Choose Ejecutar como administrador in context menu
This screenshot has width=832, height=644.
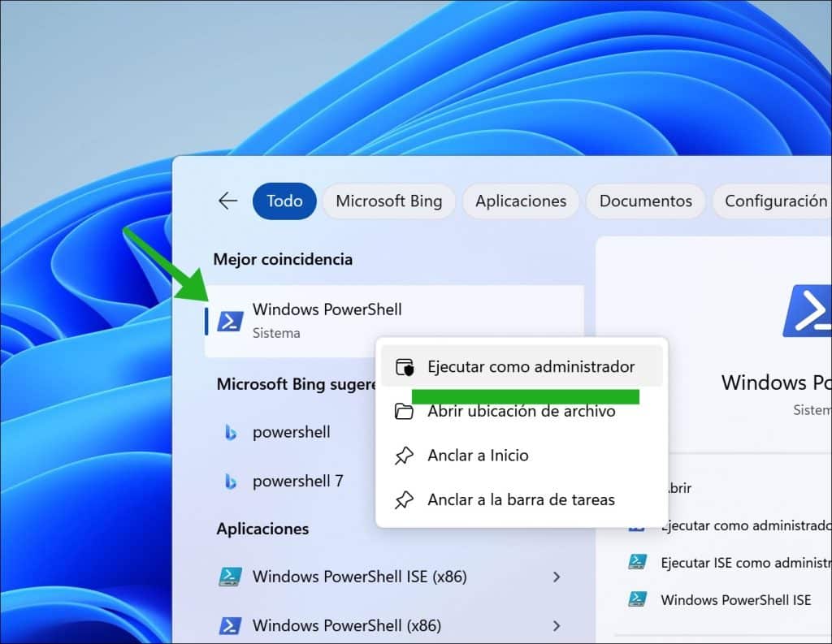(x=531, y=367)
